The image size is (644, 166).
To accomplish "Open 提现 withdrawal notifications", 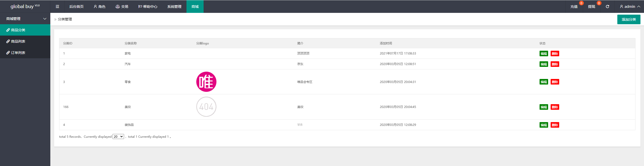I will (591, 7).
